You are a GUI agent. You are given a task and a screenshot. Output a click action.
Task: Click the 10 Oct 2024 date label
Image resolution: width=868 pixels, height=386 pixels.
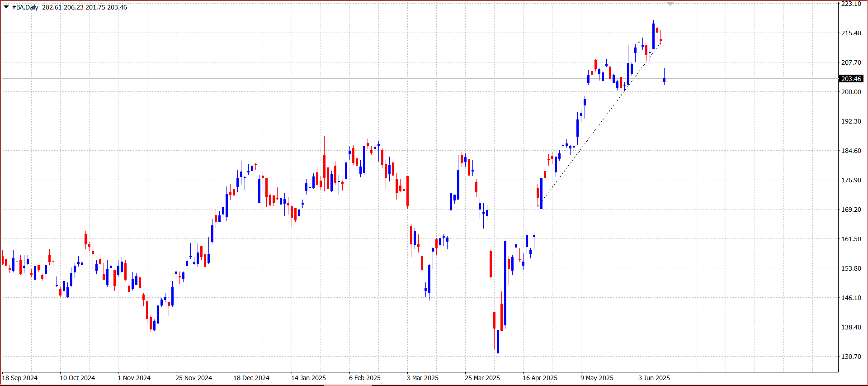(77, 378)
